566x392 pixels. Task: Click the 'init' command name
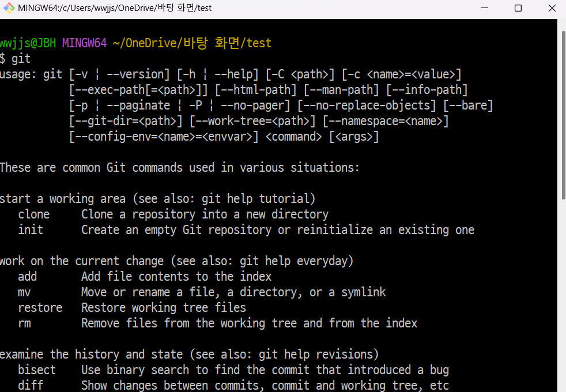31,229
